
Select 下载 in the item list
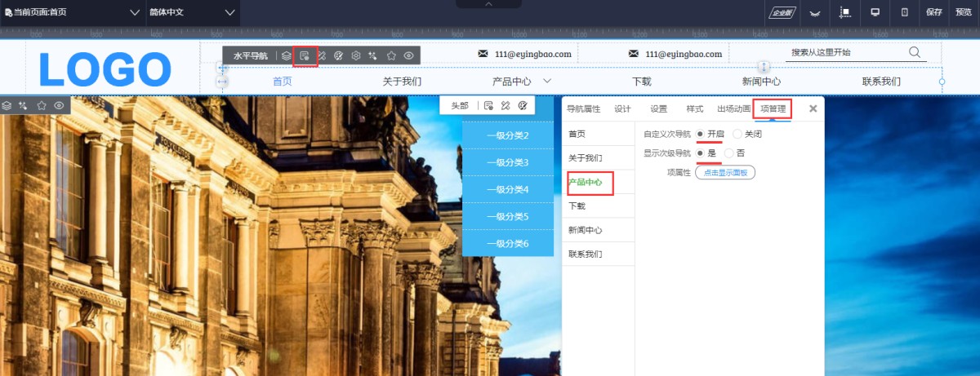pyautogui.click(x=599, y=206)
